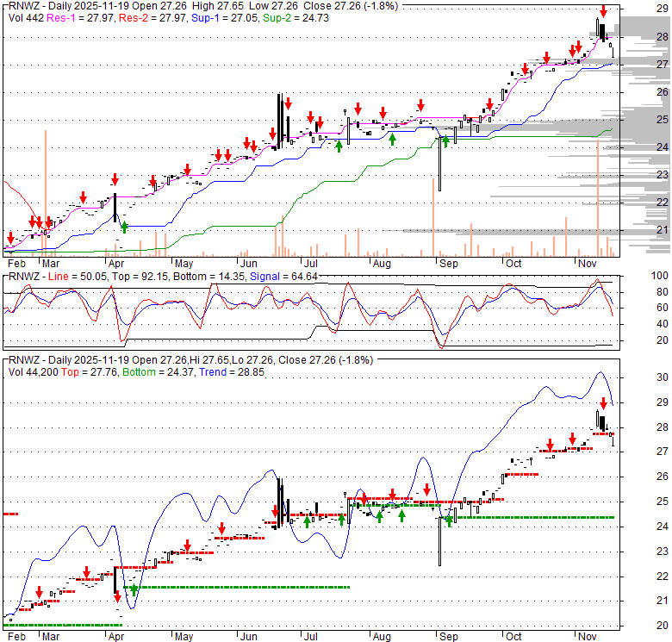Click the Sep month label on top chart axis
The width and height of the screenshot is (672, 642).
pyautogui.click(x=448, y=264)
